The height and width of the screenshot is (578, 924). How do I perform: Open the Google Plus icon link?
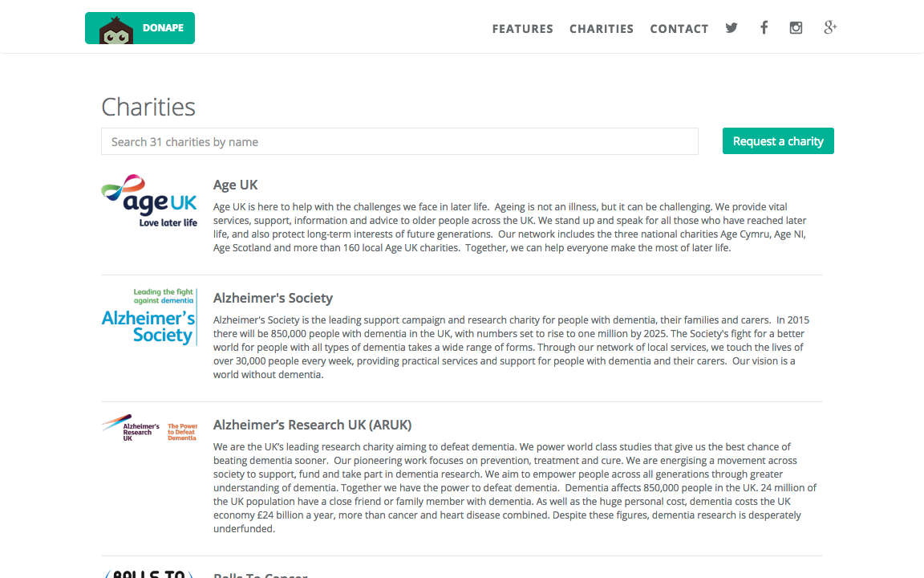click(x=830, y=27)
